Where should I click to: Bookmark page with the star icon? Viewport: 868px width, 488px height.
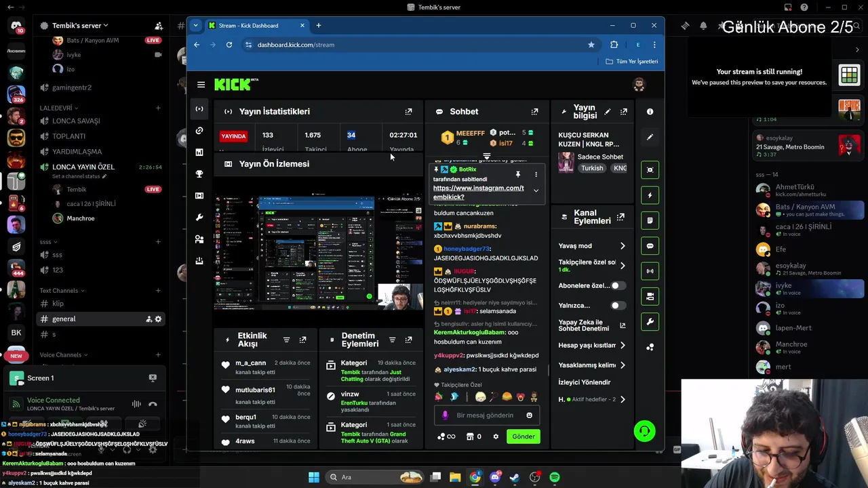click(x=591, y=45)
